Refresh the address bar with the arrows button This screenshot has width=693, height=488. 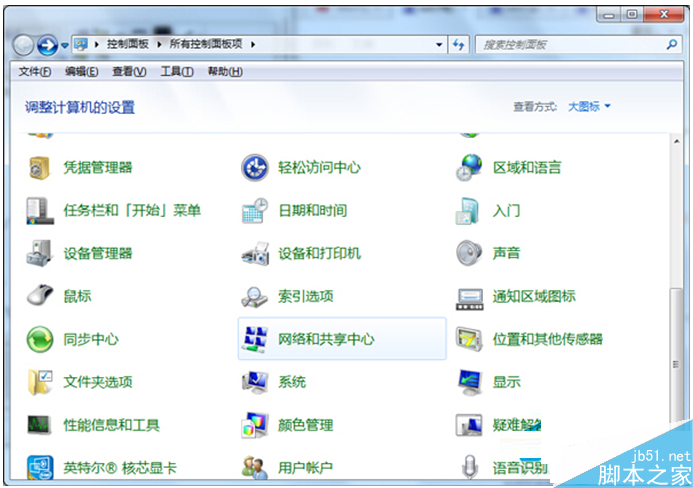tap(459, 45)
